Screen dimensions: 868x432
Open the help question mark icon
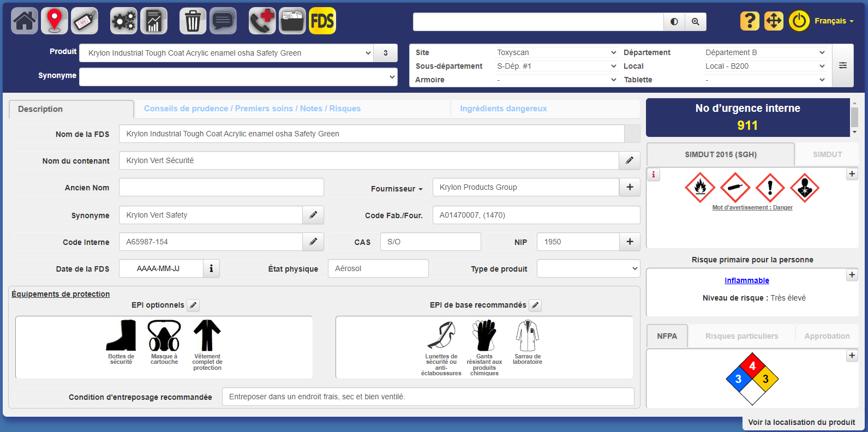tap(750, 21)
